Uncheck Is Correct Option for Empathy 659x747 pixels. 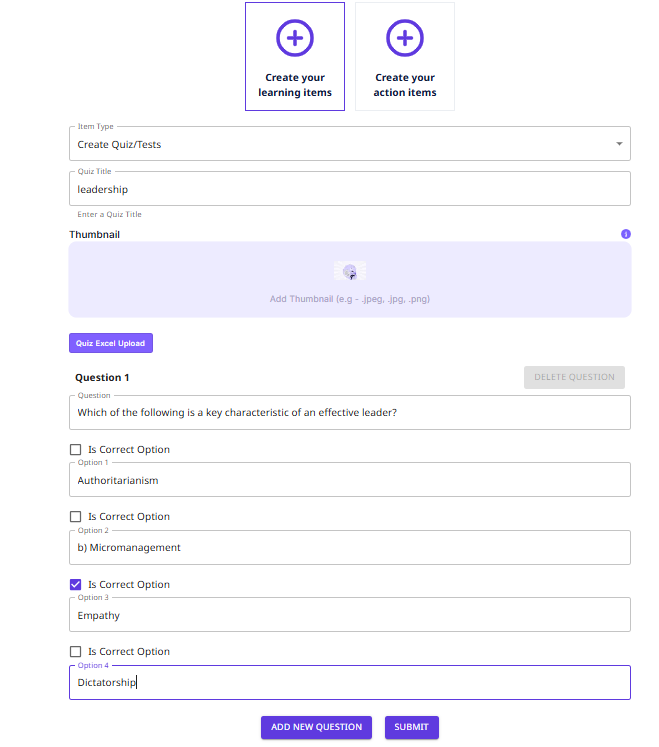pos(76,585)
